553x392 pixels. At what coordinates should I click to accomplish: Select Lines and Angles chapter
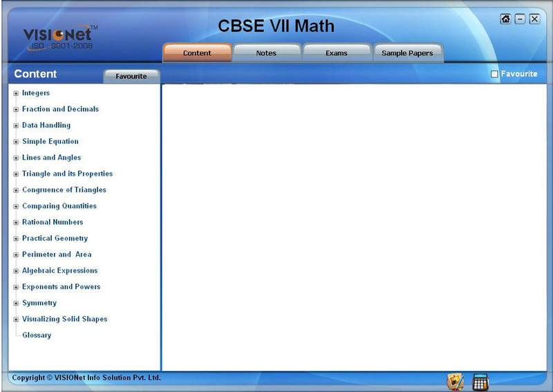[51, 158]
